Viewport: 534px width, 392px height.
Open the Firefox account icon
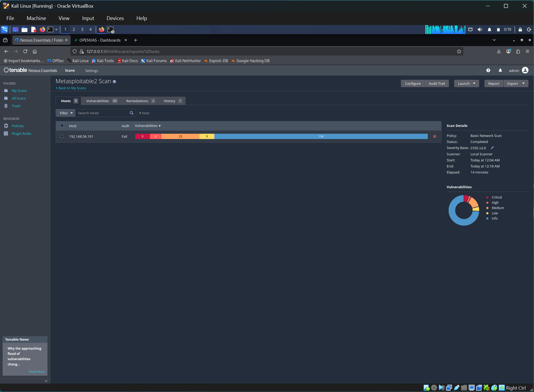508,51
